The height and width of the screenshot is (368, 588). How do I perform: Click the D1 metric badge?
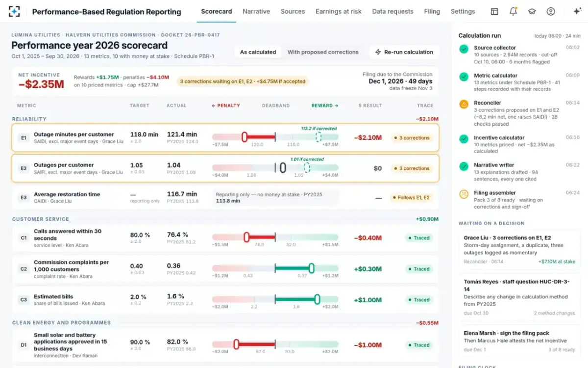24,345
